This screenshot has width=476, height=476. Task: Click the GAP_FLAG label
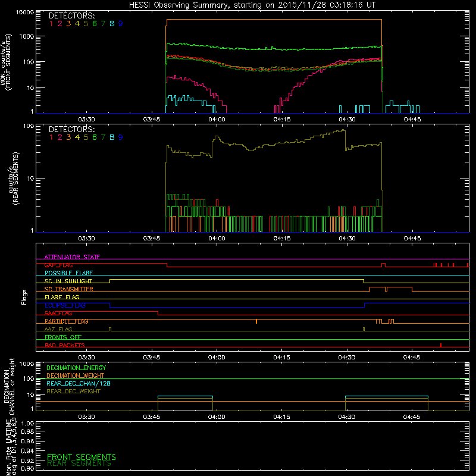point(58,265)
